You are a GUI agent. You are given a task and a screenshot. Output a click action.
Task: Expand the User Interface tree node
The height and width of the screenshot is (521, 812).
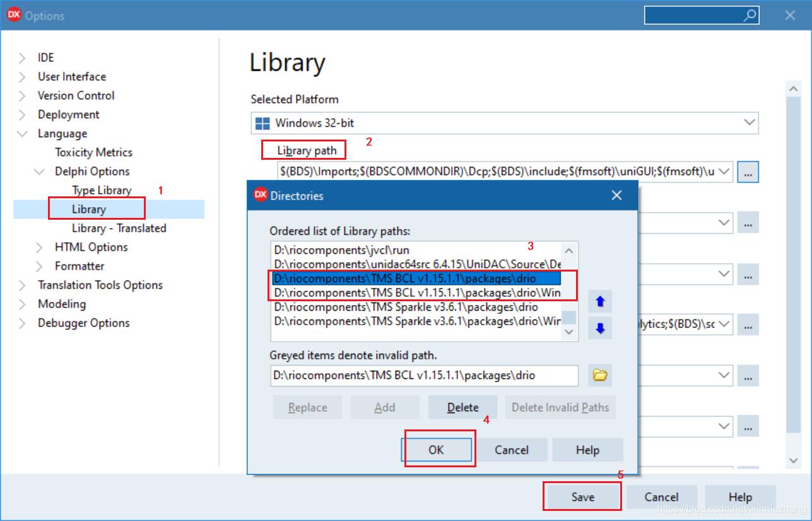(x=23, y=77)
